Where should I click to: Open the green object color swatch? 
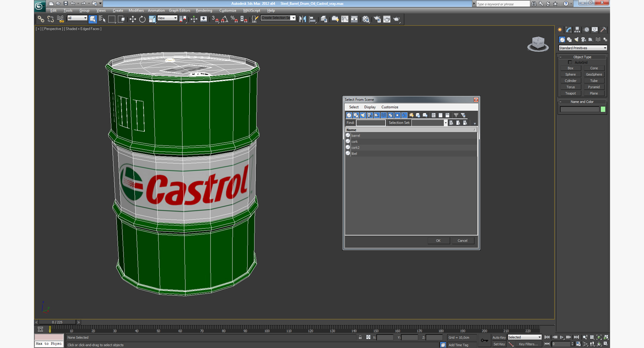(603, 109)
